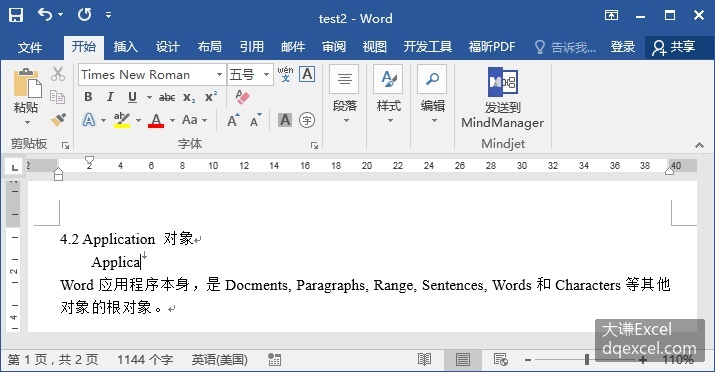715x372 pixels.
Task: Open the 段落 paragraph group
Action: (x=345, y=94)
